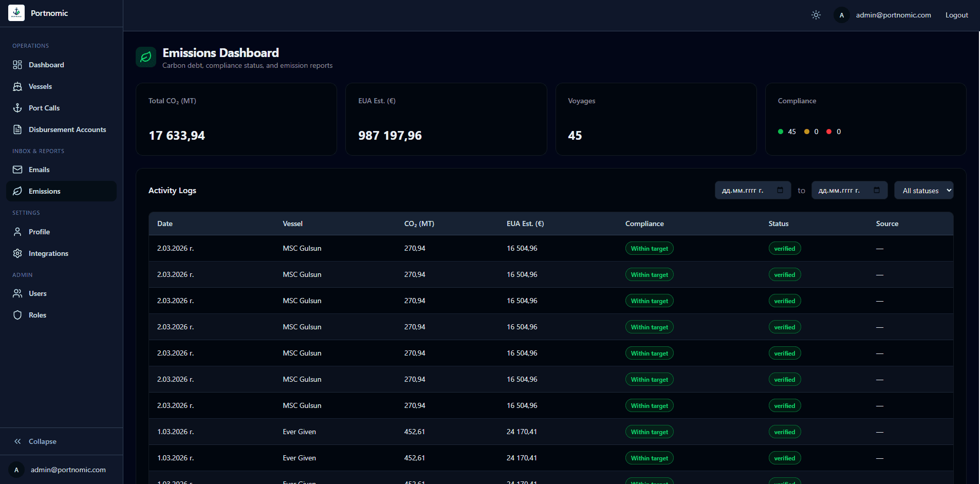Open calendar picker for start date

pos(780,190)
